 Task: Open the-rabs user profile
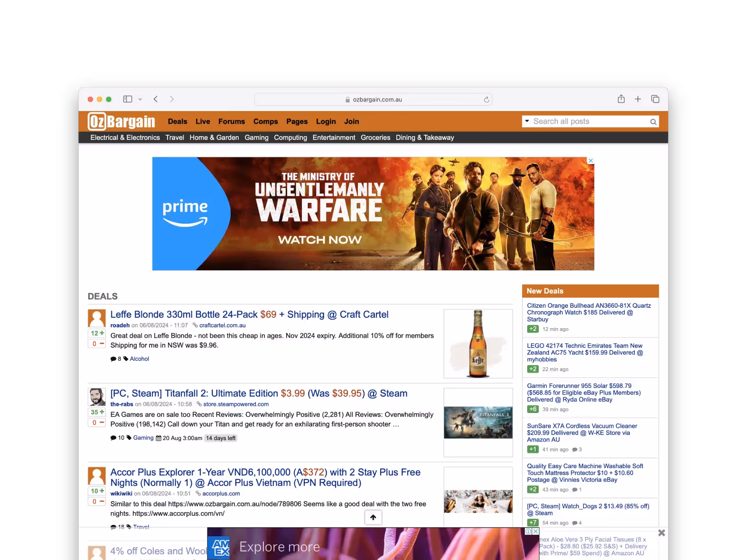tap(121, 404)
